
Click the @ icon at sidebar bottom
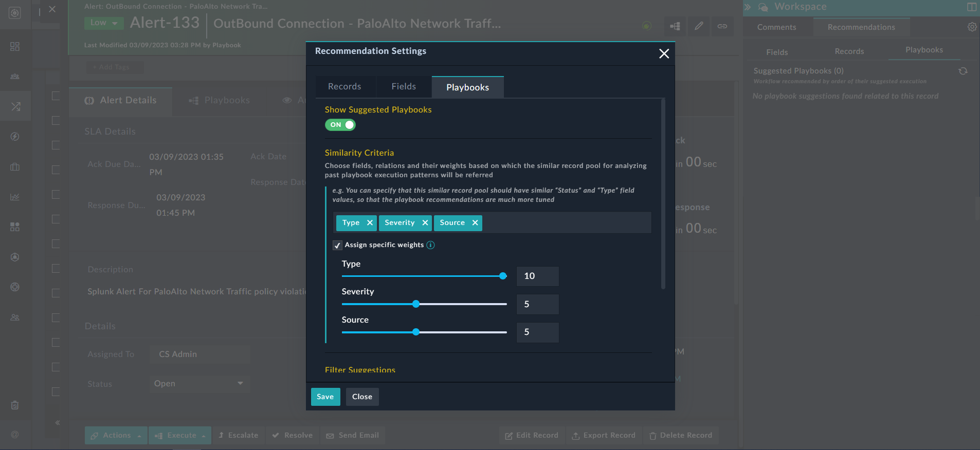click(x=15, y=435)
